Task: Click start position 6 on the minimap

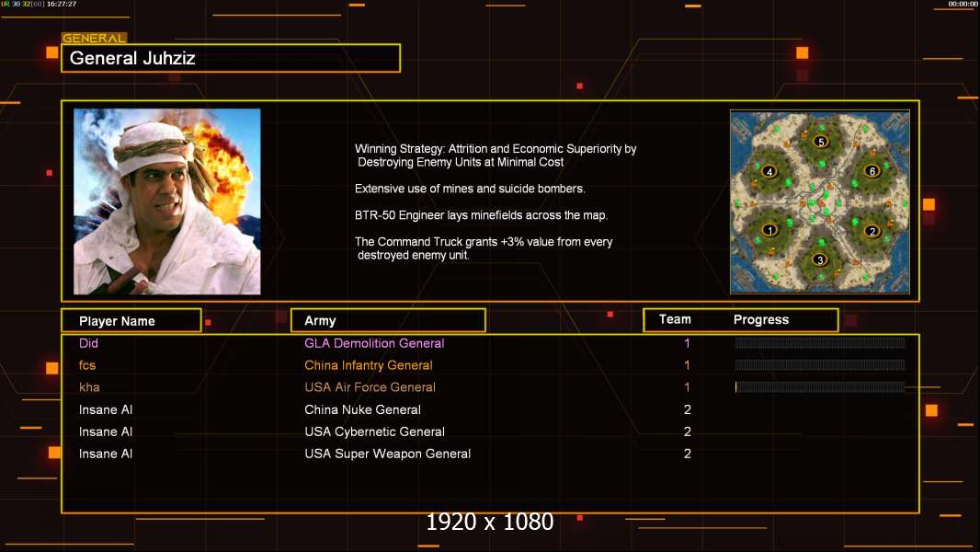Action: pyautogui.click(x=872, y=171)
